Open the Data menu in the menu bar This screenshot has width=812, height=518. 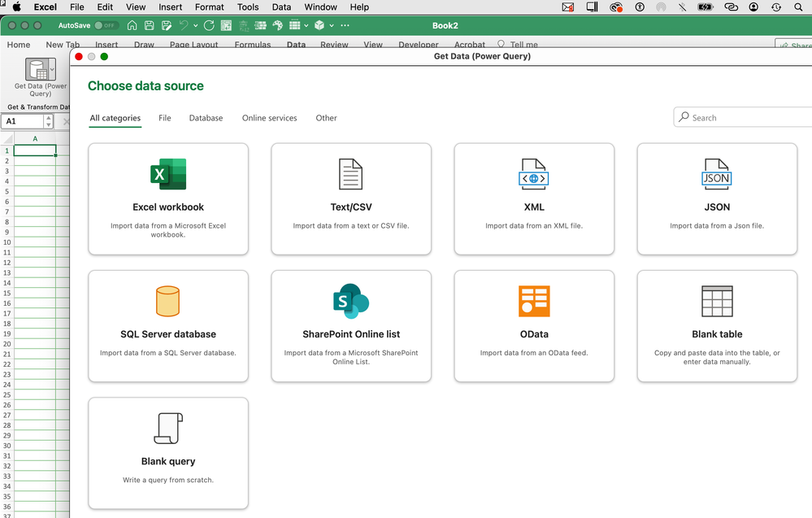tap(281, 7)
